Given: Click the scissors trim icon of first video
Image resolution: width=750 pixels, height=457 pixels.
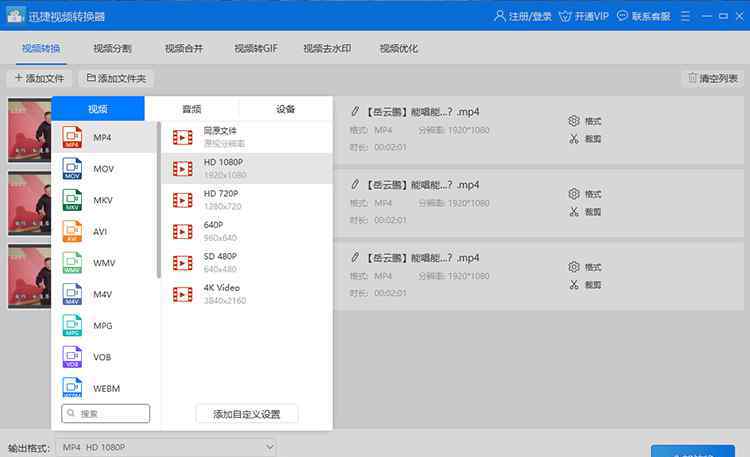Looking at the screenshot, I should [x=574, y=139].
